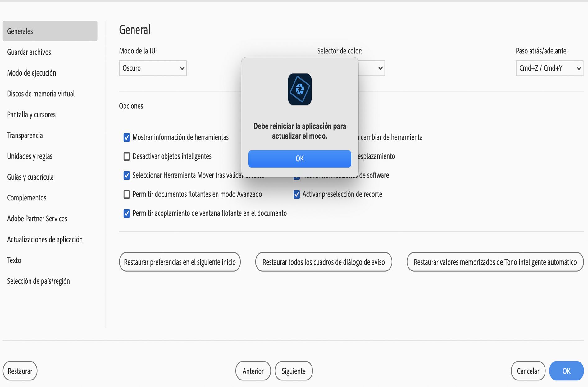Screen dimensions: 588x387
Task: Go to the Siguiente preferences page
Action: pyautogui.click(x=294, y=371)
